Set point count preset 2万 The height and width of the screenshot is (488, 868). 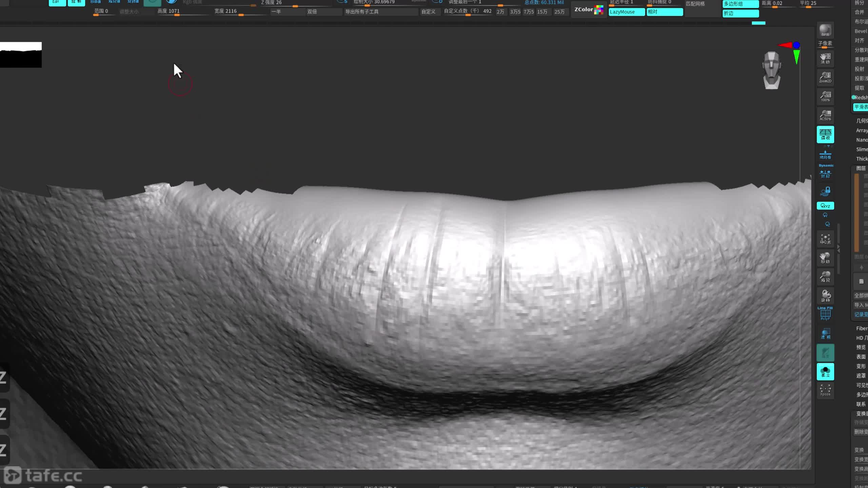point(500,12)
